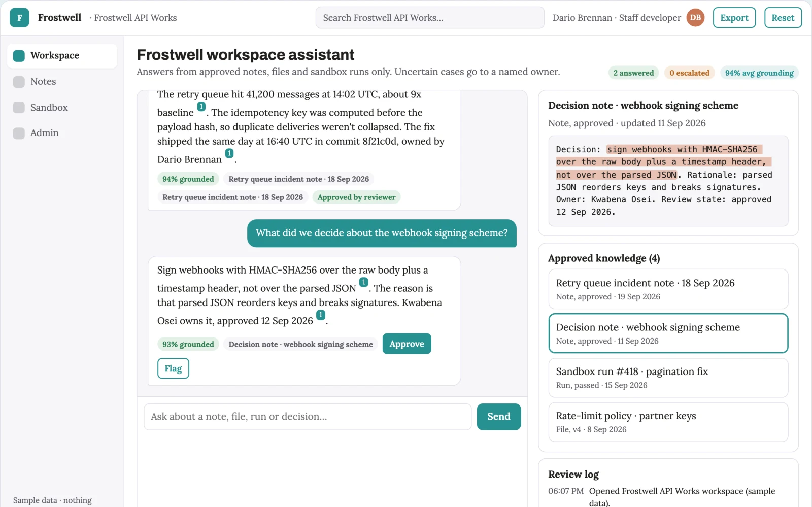Click the Frostwell F logo icon
This screenshot has height=507, width=812.
(19, 18)
